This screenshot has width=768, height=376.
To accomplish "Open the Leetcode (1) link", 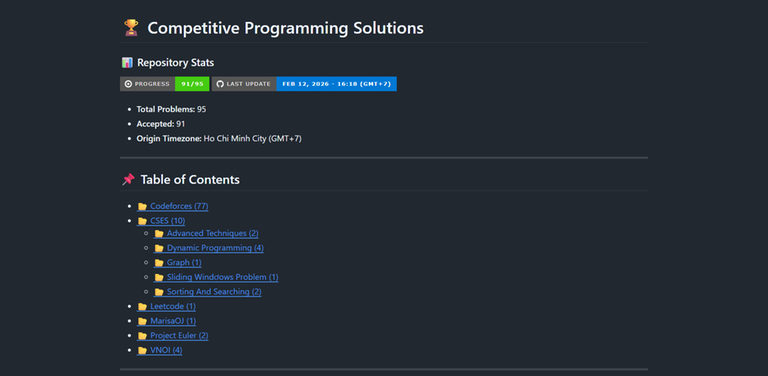I will tap(167, 306).
